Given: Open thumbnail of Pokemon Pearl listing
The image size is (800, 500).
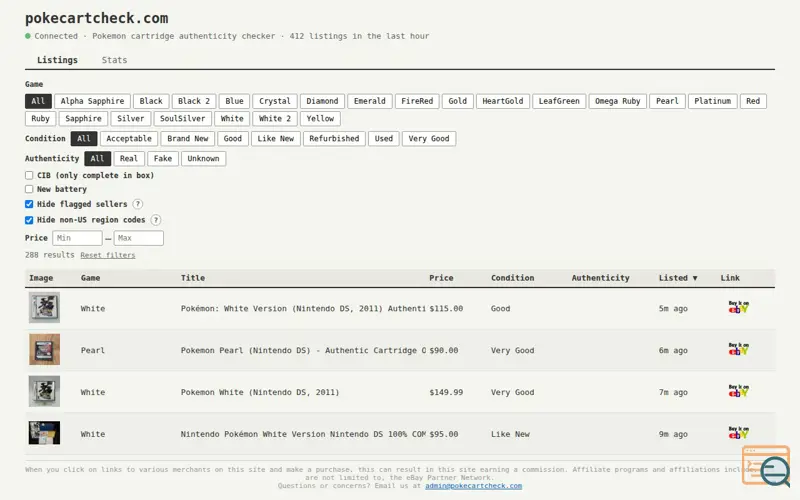Looking at the screenshot, I should click(x=44, y=349).
